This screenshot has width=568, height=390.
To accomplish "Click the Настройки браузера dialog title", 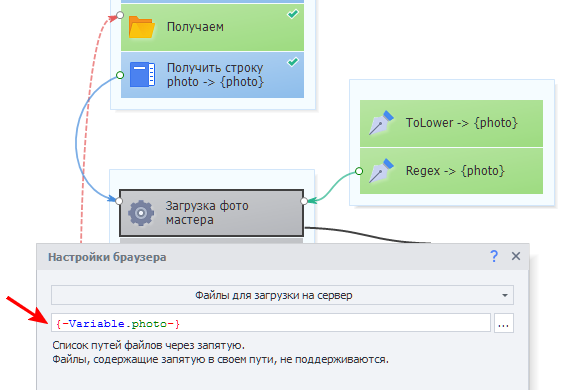I will click(107, 257).
